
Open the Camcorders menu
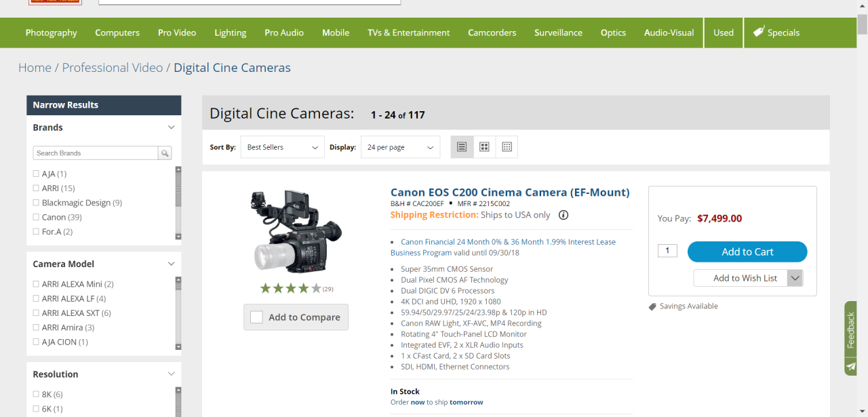click(x=492, y=33)
